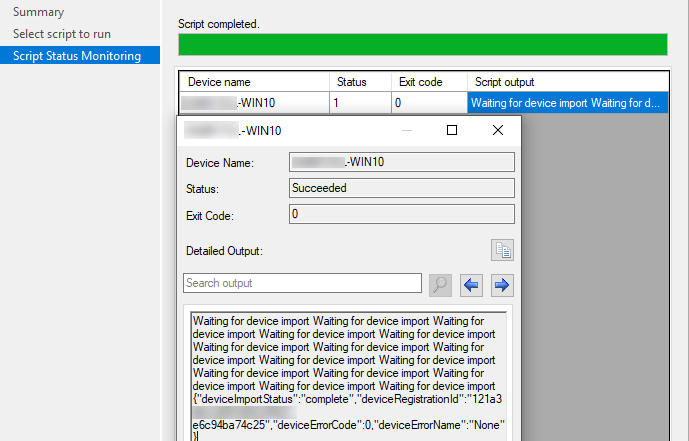Open the Summary wizard step
This screenshot has height=441, width=689.
pyautogui.click(x=39, y=12)
